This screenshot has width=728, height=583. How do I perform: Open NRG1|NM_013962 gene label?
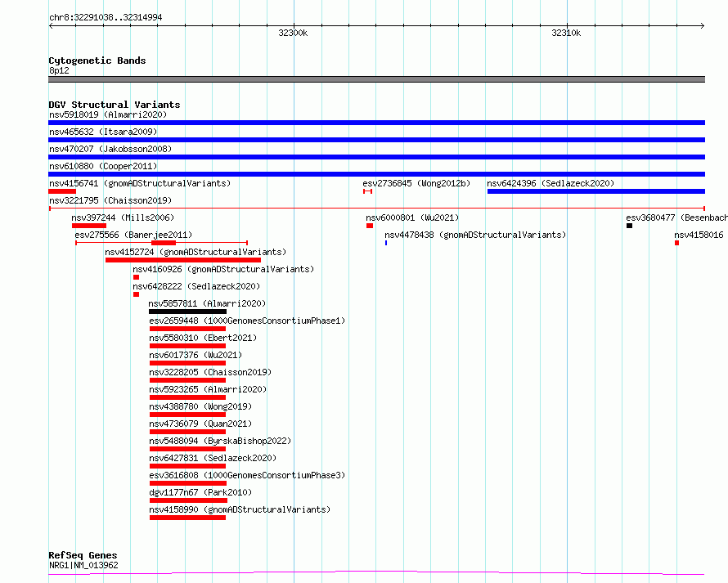point(83,565)
